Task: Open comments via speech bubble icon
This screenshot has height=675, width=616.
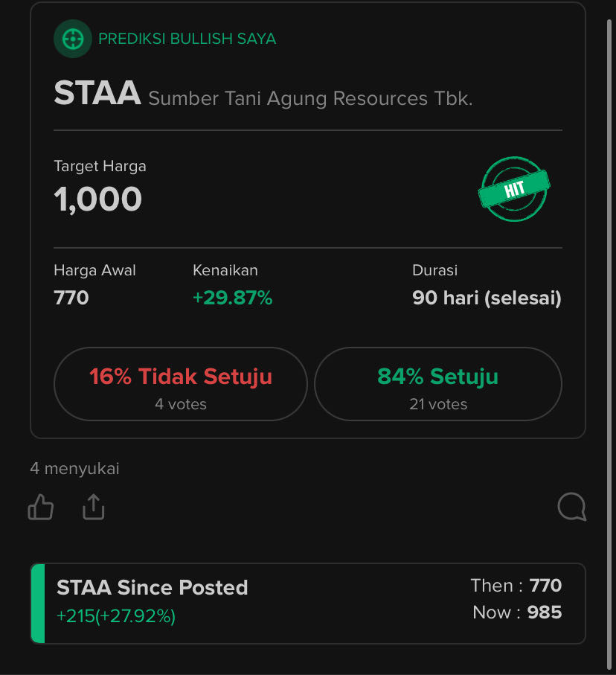Action: tap(571, 507)
